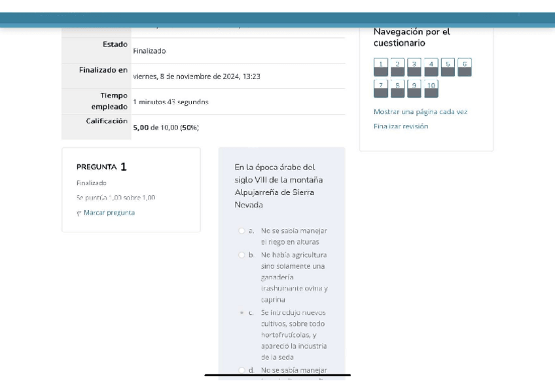Image resolution: width=555 pixels, height=392 pixels.
Task: Click the 'PREGUNTA 1' heading
Action: 101,167
